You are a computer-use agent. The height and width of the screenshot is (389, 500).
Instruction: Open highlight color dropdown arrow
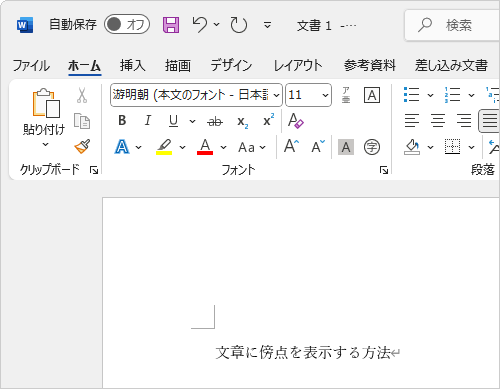coord(182,147)
